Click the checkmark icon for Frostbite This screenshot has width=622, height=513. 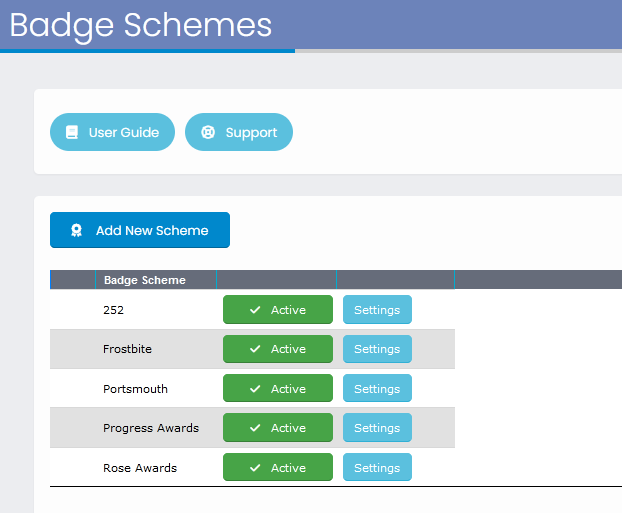coord(255,349)
